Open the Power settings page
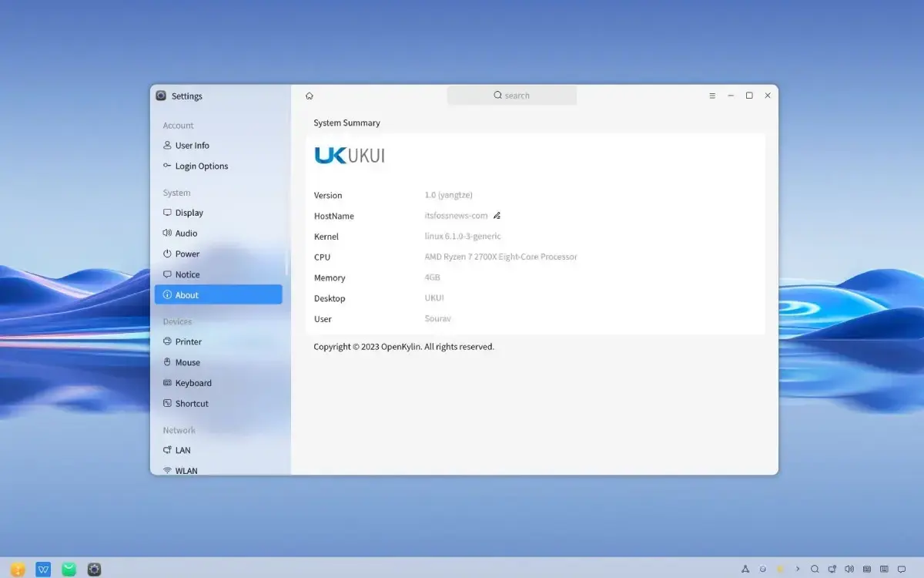 click(x=218, y=254)
